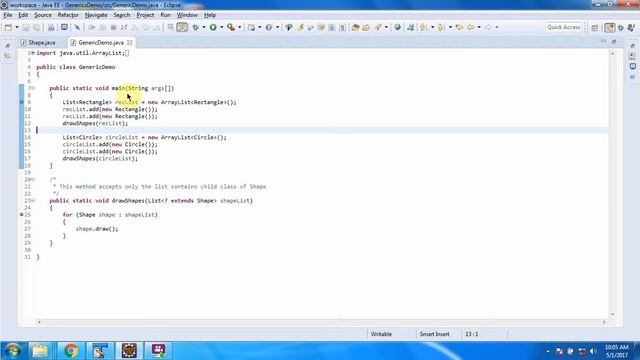Click the Resume debug icon
The width and height of the screenshot is (640, 360).
pyautogui.click(x=92, y=27)
